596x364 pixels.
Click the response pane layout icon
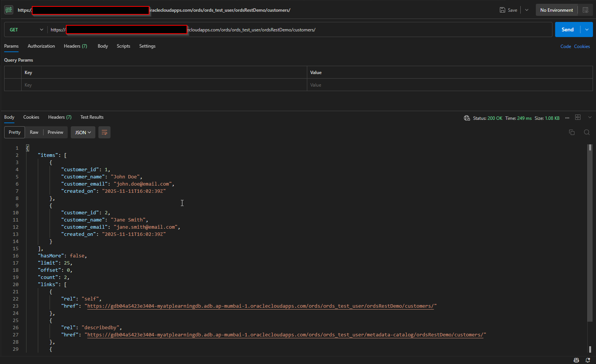578,118
